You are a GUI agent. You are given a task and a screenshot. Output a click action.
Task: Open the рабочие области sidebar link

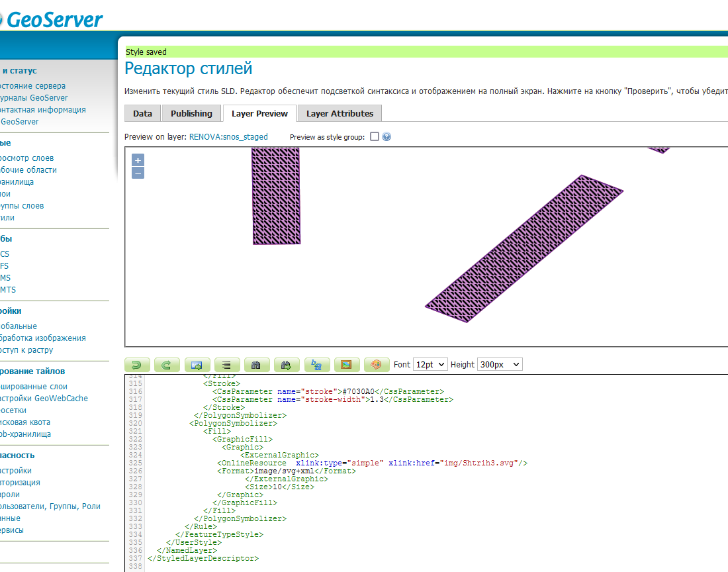[x=28, y=170]
